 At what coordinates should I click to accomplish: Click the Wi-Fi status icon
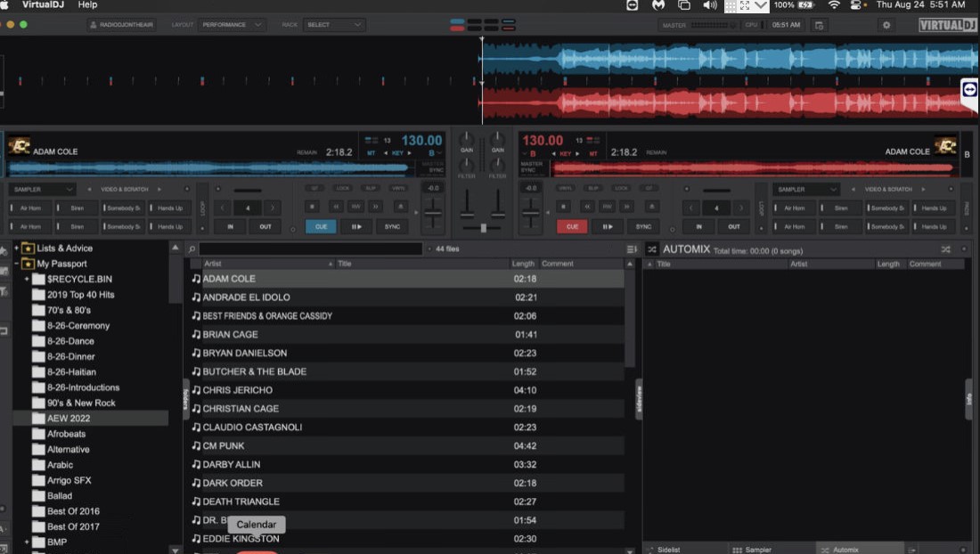834,4
